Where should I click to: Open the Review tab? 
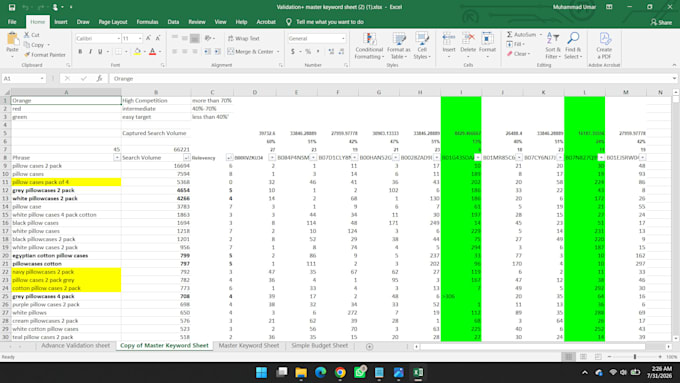(196, 22)
